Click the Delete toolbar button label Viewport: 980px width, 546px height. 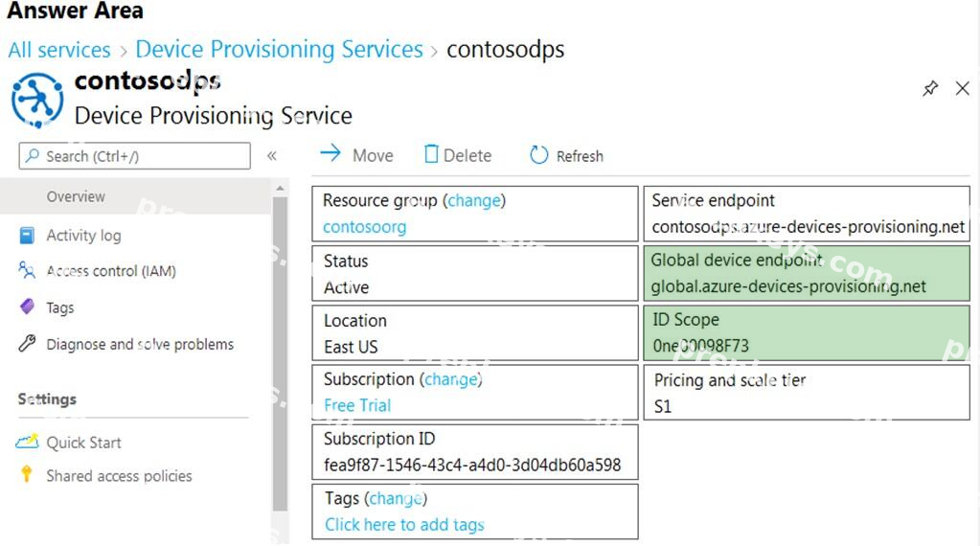pos(467,155)
